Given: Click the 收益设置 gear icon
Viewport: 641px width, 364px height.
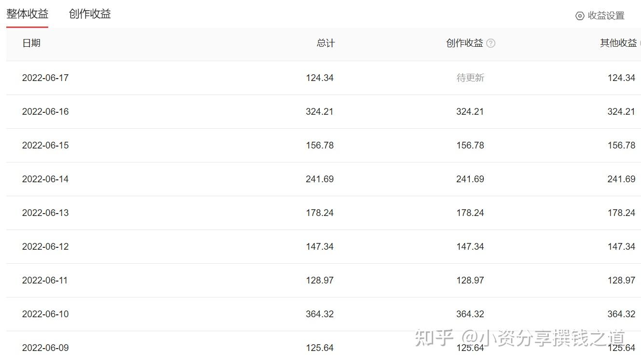Looking at the screenshot, I should (x=580, y=16).
